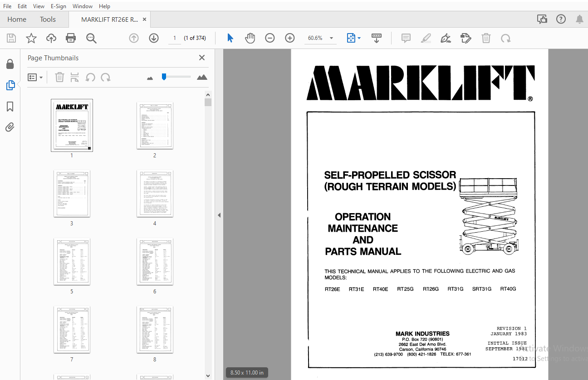
Task: Select the Highlight text tool
Action: pyautogui.click(x=426, y=38)
